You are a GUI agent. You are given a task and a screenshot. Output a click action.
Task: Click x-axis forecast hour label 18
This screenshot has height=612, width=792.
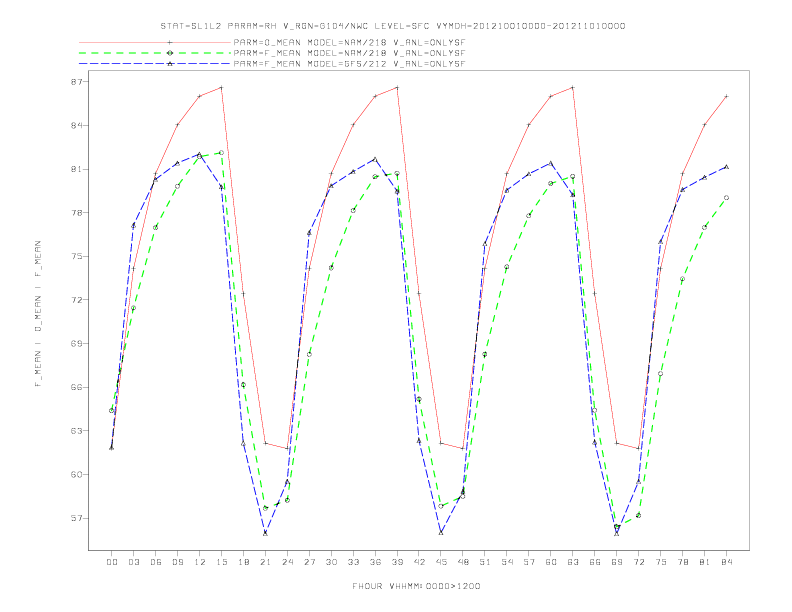243,562
